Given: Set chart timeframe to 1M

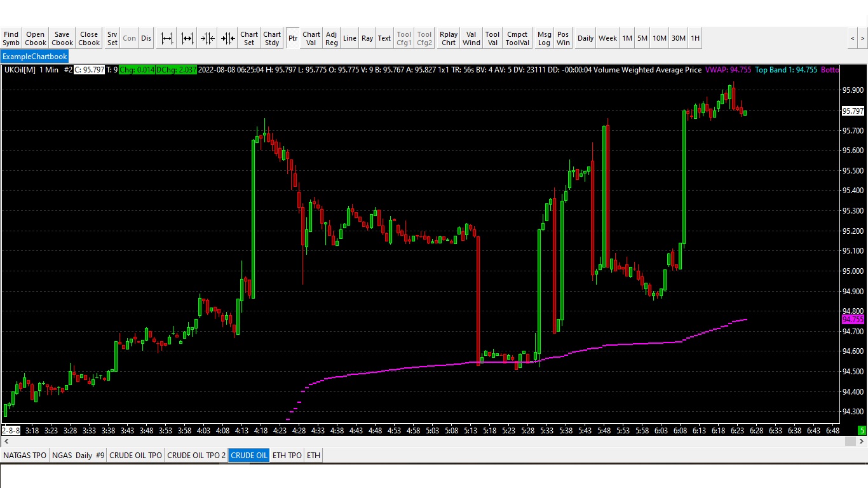Looking at the screenshot, I should point(627,39).
